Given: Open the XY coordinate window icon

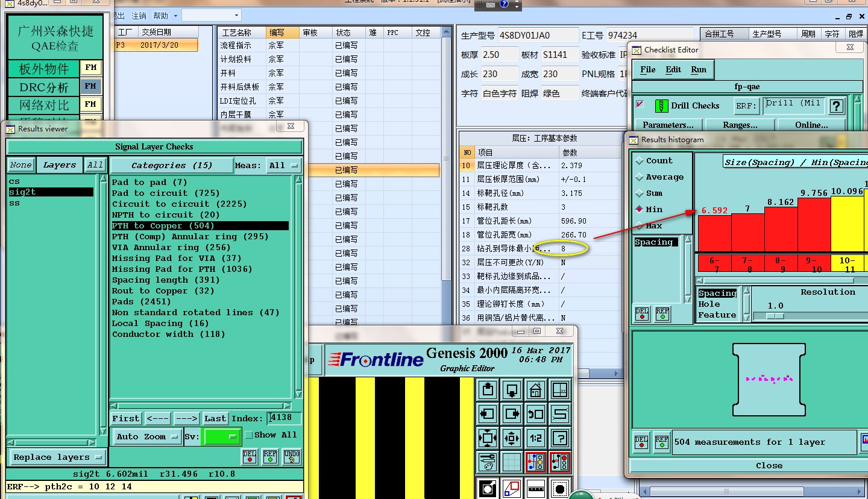Looking at the screenshot, I should click(561, 391).
